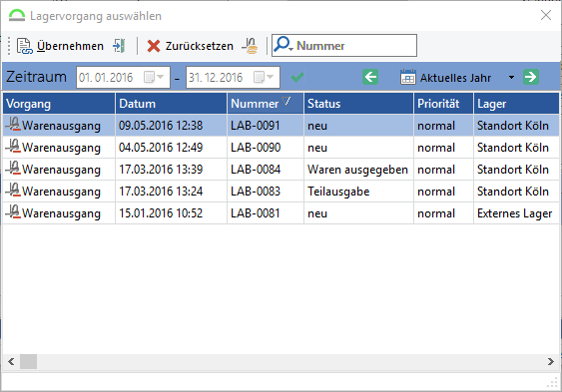Select the LAB-0081 number cell
The height and width of the screenshot is (392, 562).
[266, 213]
